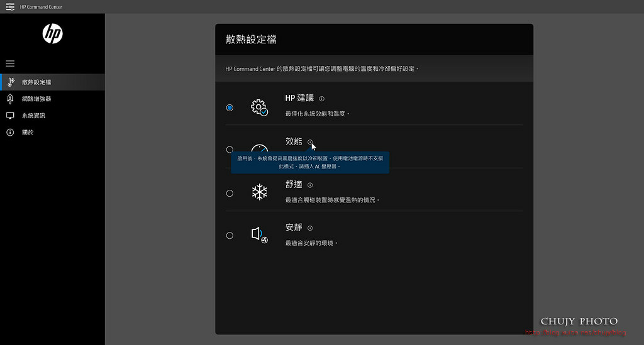The height and width of the screenshot is (345, 644).
Task: Show info tooltip next to HP 建議
Action: point(321,99)
